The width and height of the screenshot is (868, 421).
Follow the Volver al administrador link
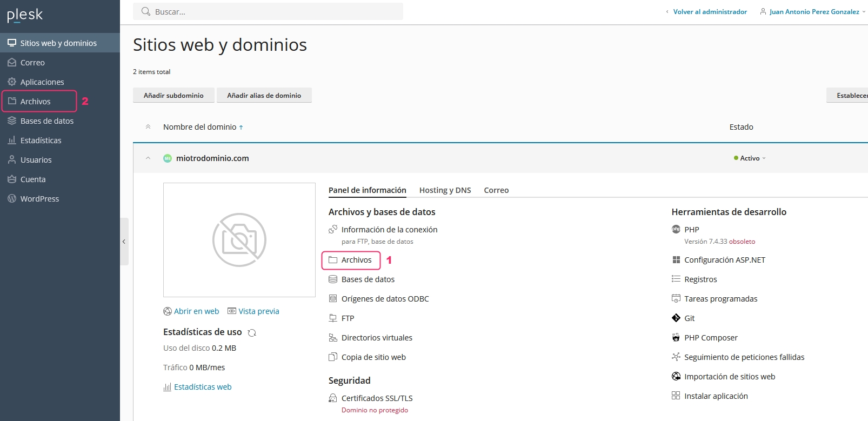click(x=710, y=11)
